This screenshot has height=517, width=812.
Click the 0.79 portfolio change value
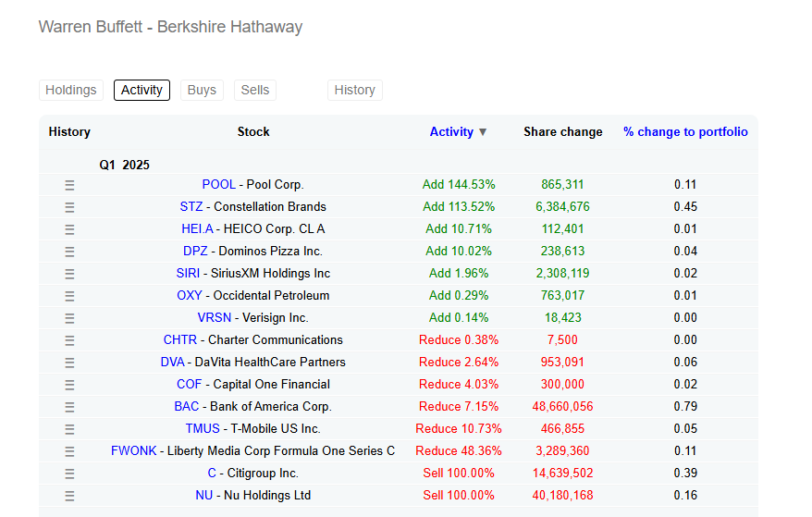685,407
